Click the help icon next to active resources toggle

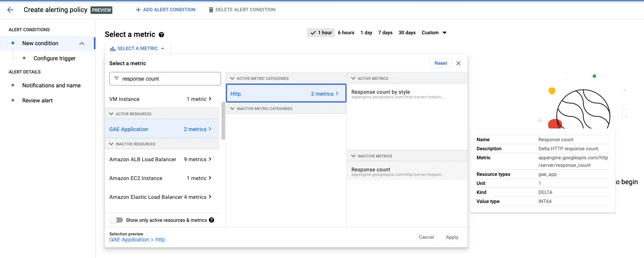[212, 220]
